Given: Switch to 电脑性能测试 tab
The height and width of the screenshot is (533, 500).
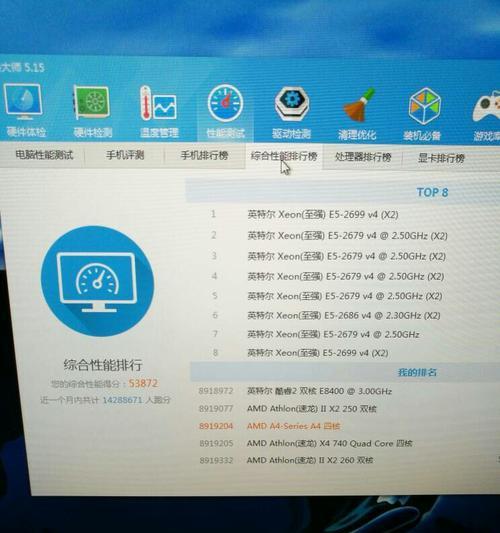Looking at the screenshot, I should 44,155.
